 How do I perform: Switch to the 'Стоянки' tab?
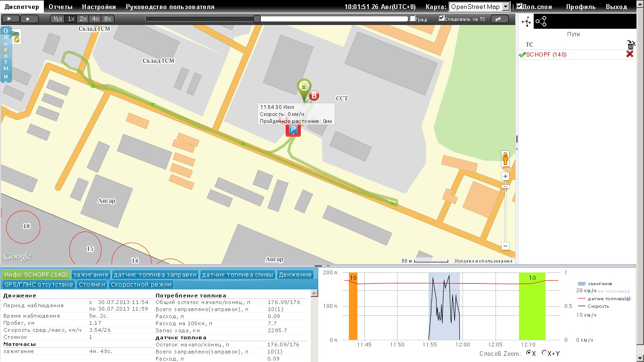click(x=92, y=284)
